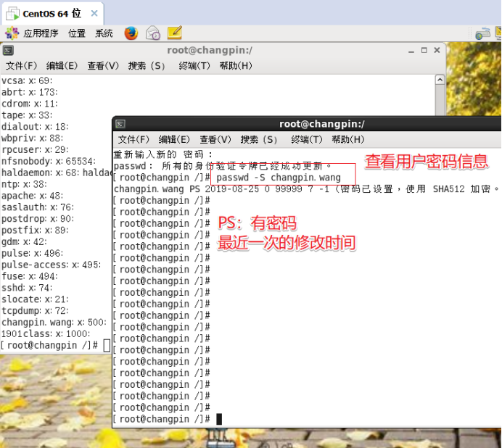The height and width of the screenshot is (448, 502).
Task: Click the line 'saslauth:x:76:'
Action: pyautogui.click(x=38, y=207)
